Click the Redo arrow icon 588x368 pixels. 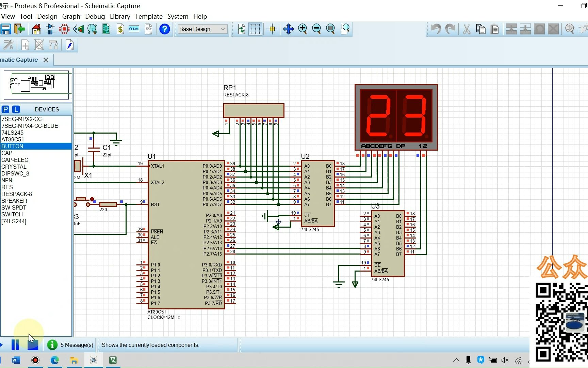pos(450,29)
